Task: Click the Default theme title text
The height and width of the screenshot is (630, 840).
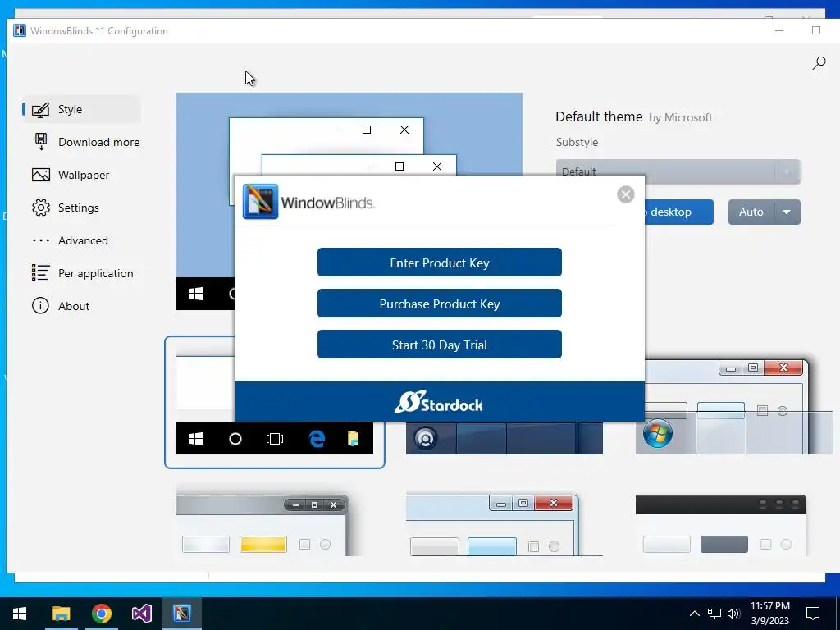Action: coord(599,116)
